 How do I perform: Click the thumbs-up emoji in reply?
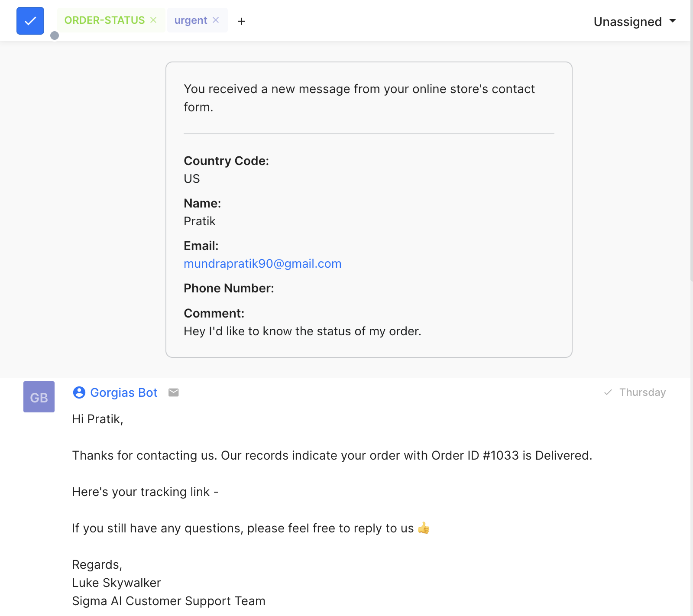point(424,528)
